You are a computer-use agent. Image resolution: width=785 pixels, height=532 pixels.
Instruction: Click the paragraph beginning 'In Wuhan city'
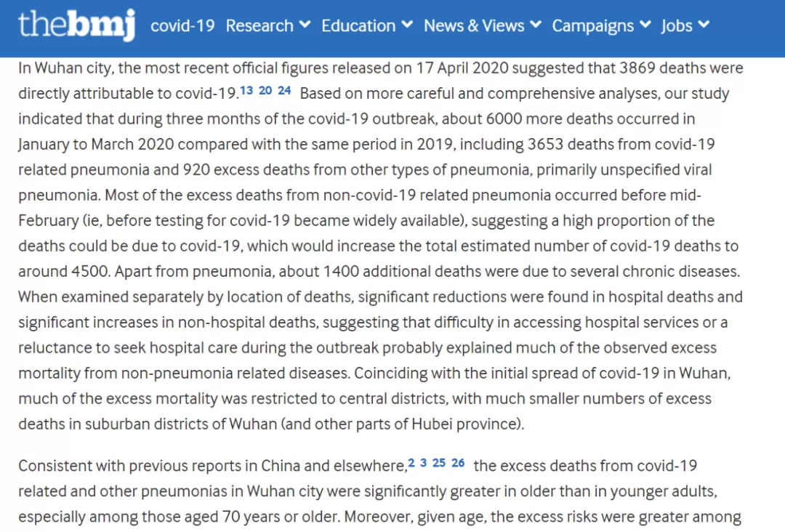(381, 246)
